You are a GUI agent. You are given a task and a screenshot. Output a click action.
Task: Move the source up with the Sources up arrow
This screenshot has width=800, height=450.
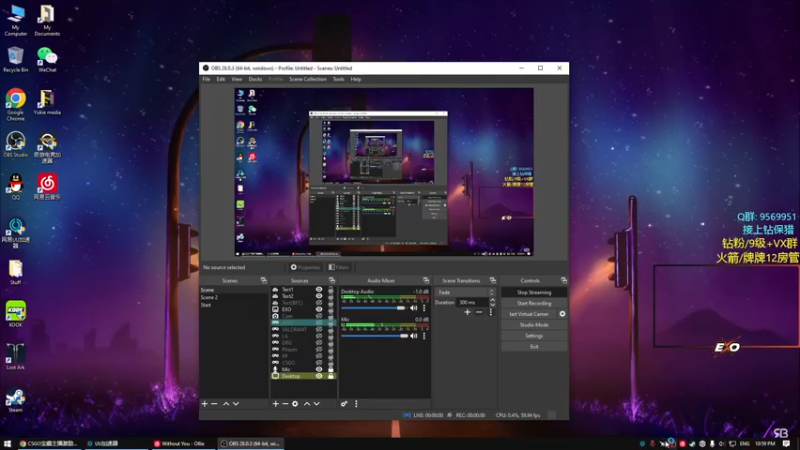(307, 404)
